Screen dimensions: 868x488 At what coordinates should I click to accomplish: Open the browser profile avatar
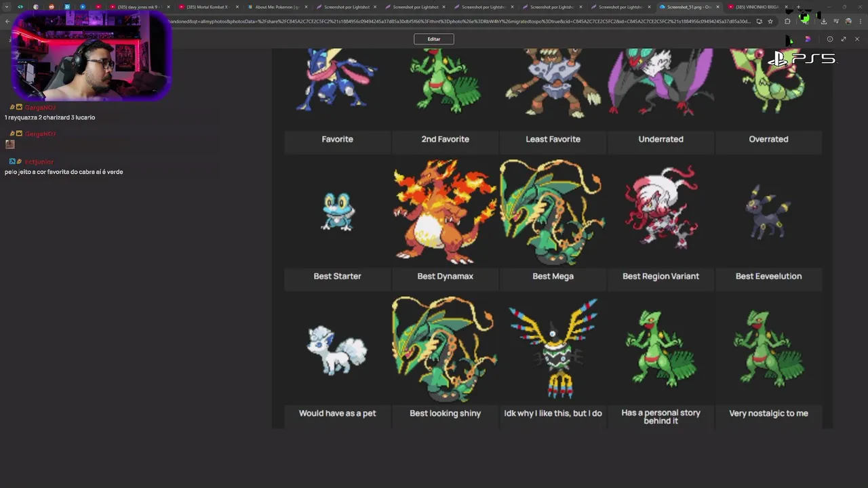[x=848, y=21]
